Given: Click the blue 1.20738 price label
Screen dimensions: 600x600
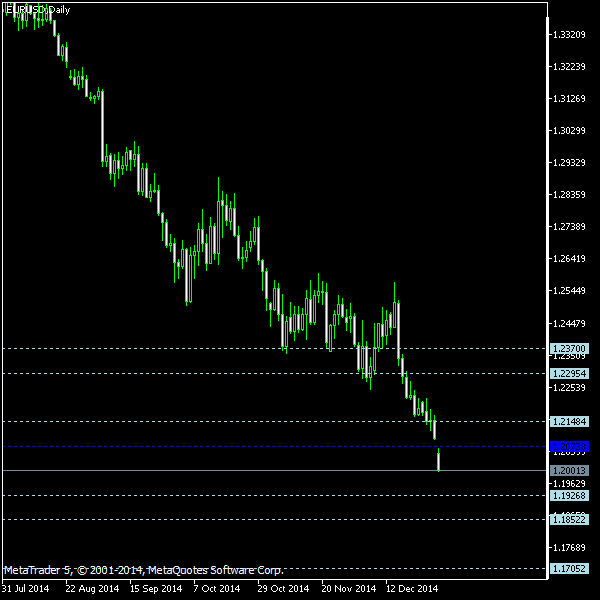Looking at the screenshot, I should pos(569,447).
